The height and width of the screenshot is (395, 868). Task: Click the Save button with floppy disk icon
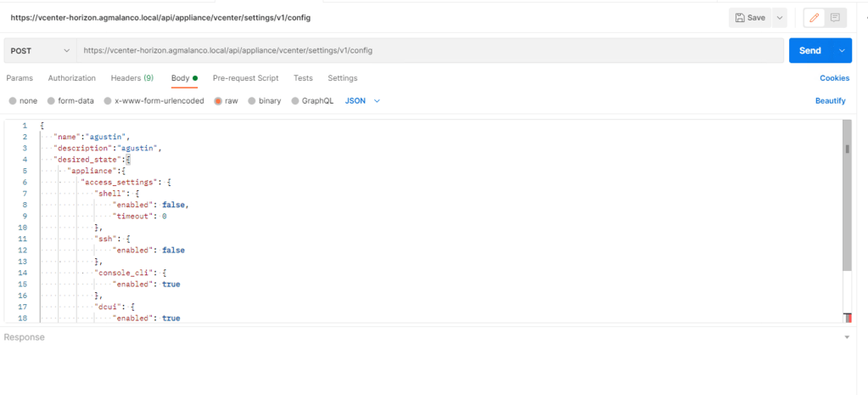pyautogui.click(x=750, y=18)
